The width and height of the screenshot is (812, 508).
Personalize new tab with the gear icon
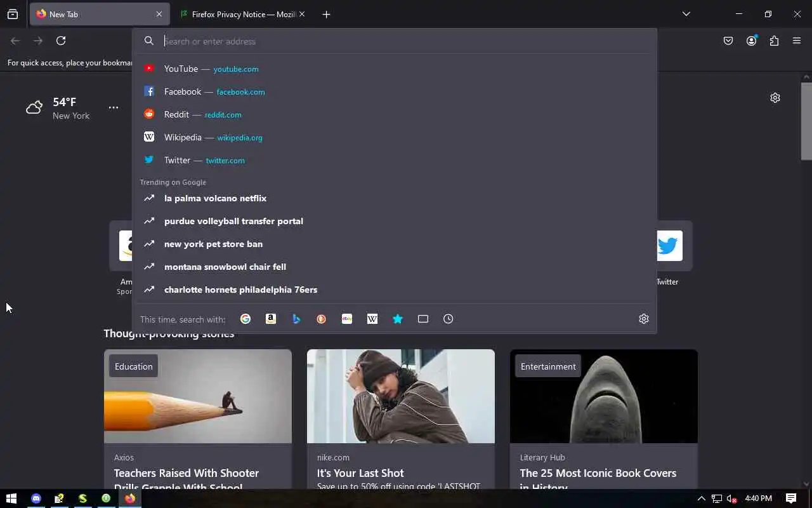(x=775, y=98)
